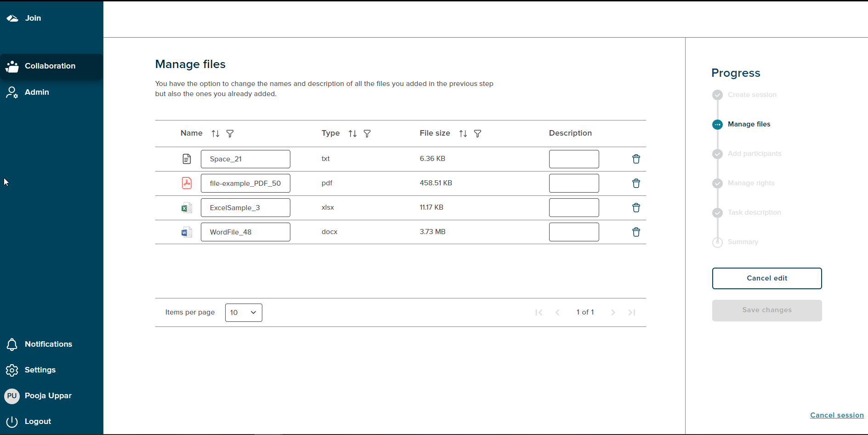The image size is (868, 435).
Task: Delete the Space_21 file
Action: click(x=636, y=159)
